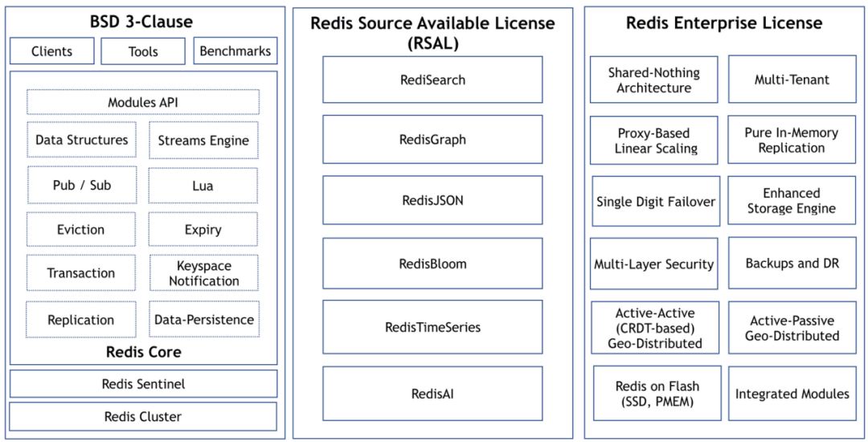The image size is (868, 442).
Task: Click the RedisBloom box
Action: coord(432,264)
